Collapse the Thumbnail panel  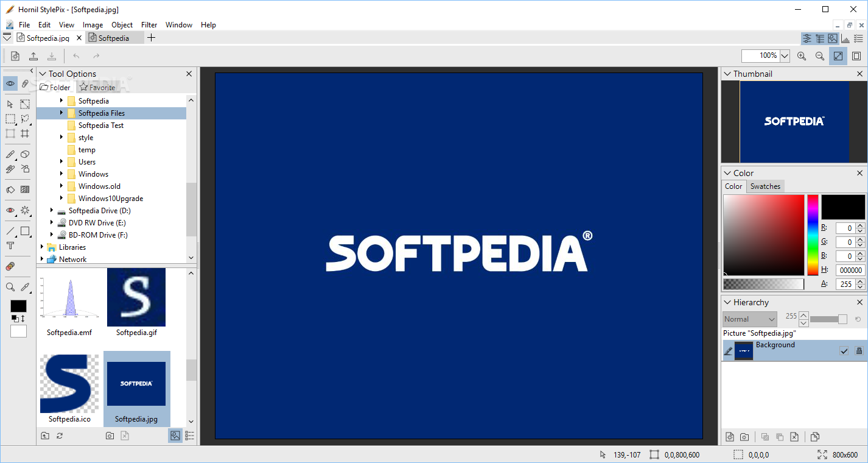pos(727,74)
